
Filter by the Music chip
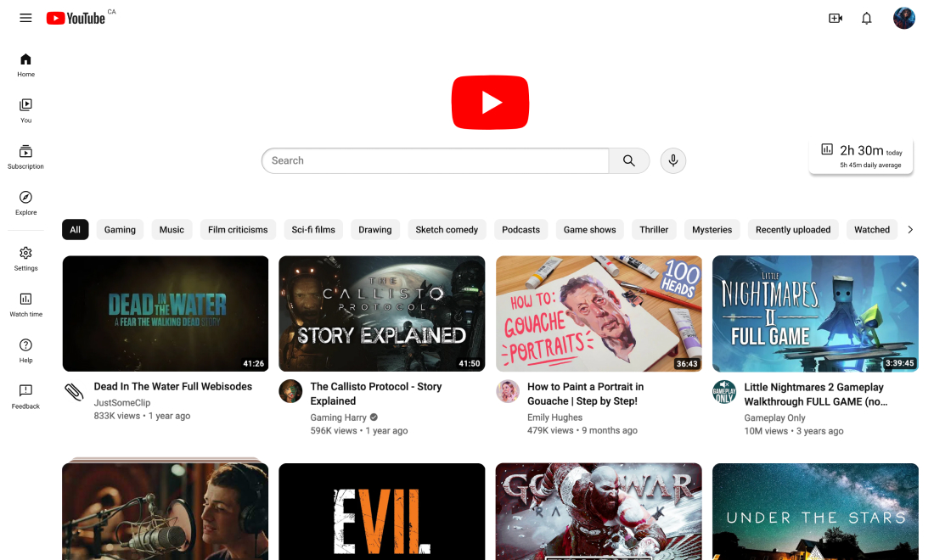click(x=172, y=230)
